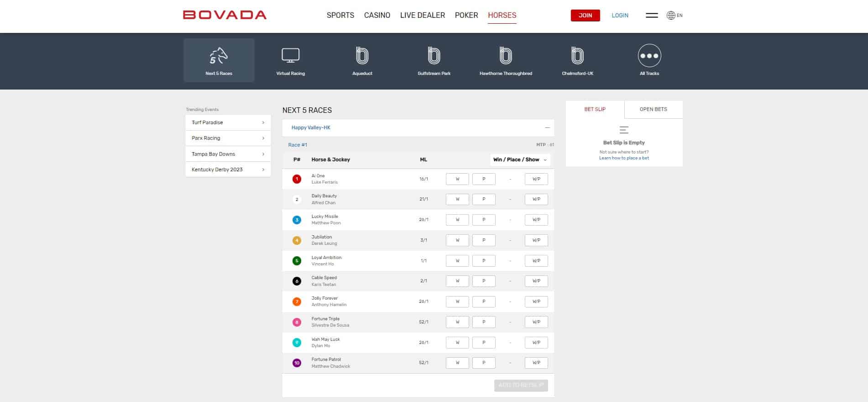Open Virtual Racing monitor icon

(290, 56)
